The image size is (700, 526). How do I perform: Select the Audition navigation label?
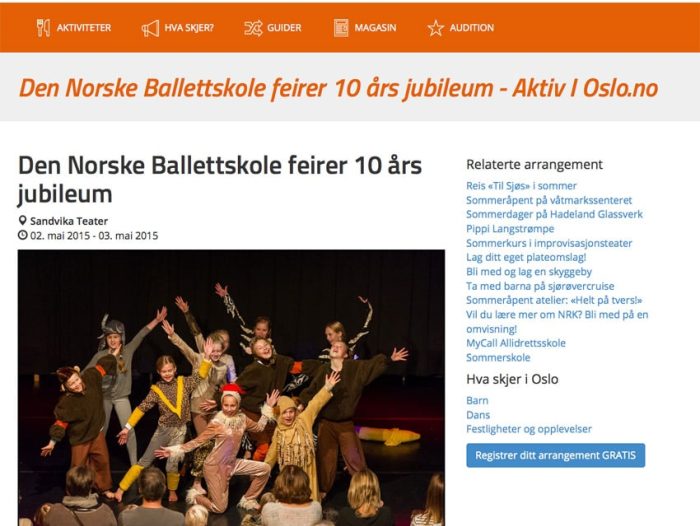coord(472,28)
